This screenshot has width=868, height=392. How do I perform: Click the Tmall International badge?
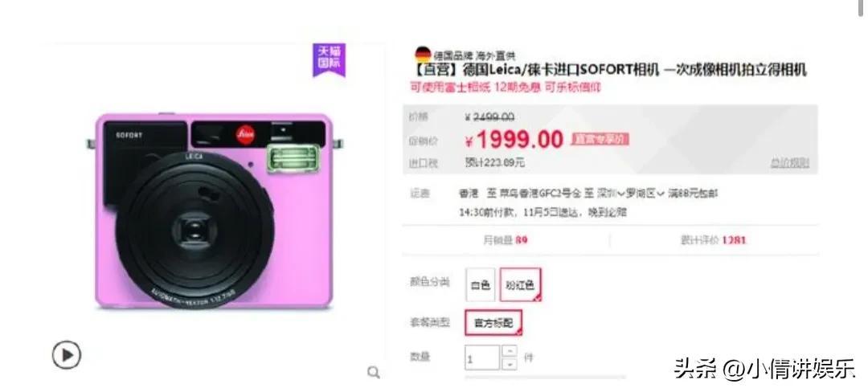click(329, 59)
